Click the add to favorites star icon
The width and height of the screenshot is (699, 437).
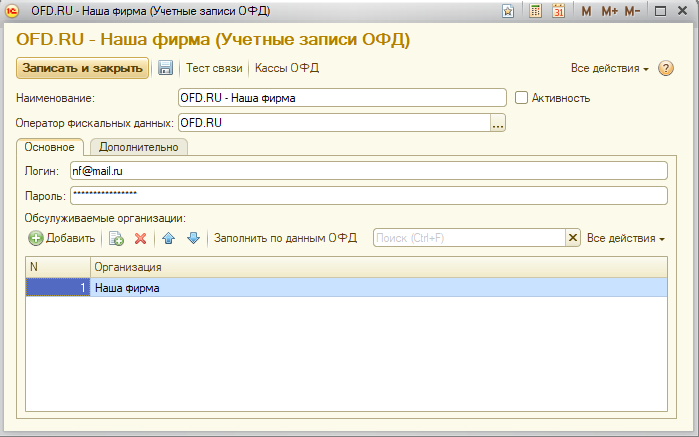pyautogui.click(x=508, y=11)
